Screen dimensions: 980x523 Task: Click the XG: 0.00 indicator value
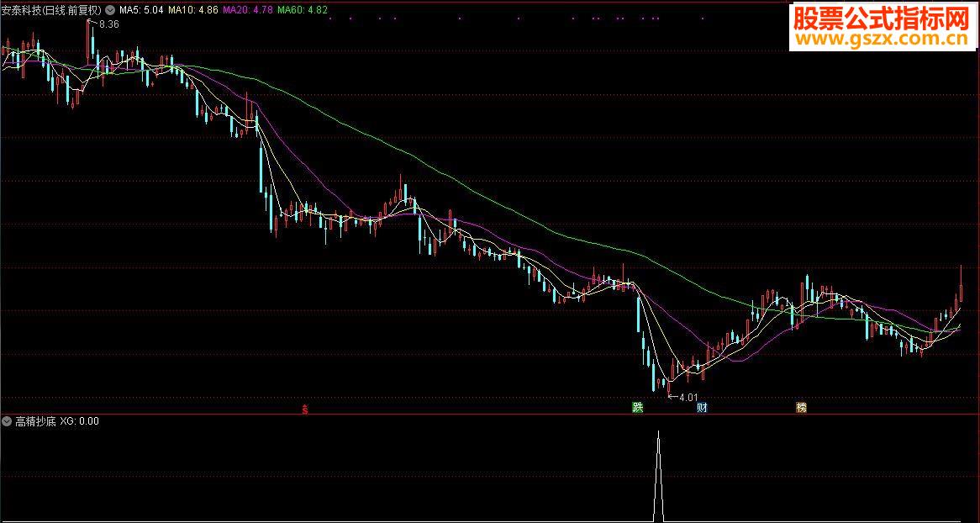tap(79, 421)
